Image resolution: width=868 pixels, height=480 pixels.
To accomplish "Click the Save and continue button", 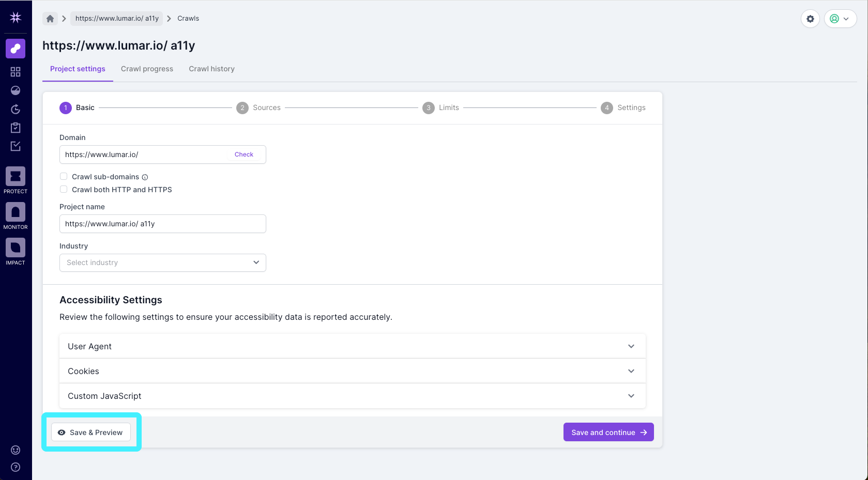I will coord(608,432).
